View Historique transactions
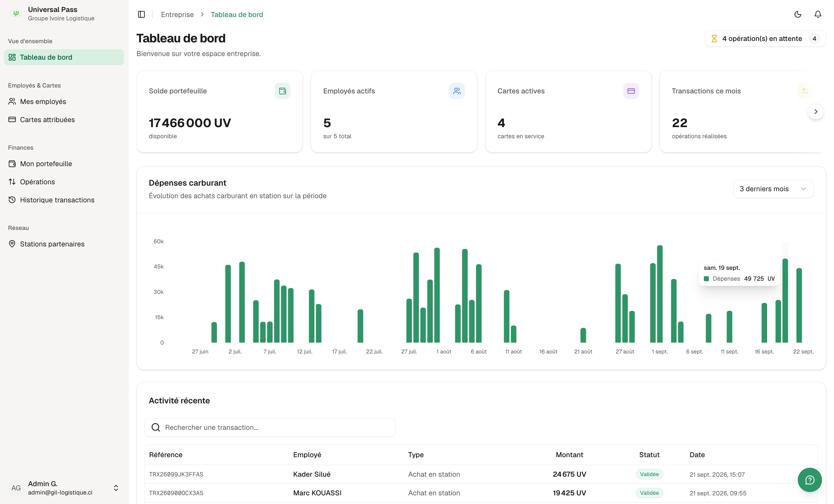The image size is (834, 504). click(64, 200)
